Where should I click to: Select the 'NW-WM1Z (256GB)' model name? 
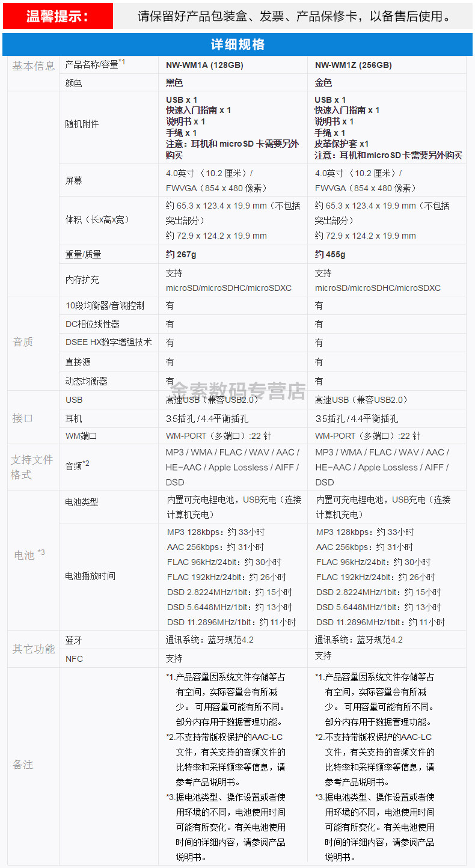354,65
